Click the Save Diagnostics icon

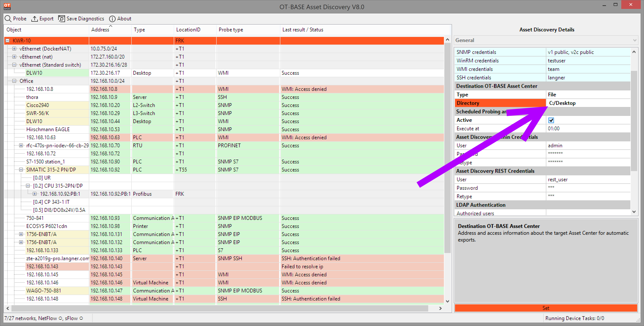(62, 19)
